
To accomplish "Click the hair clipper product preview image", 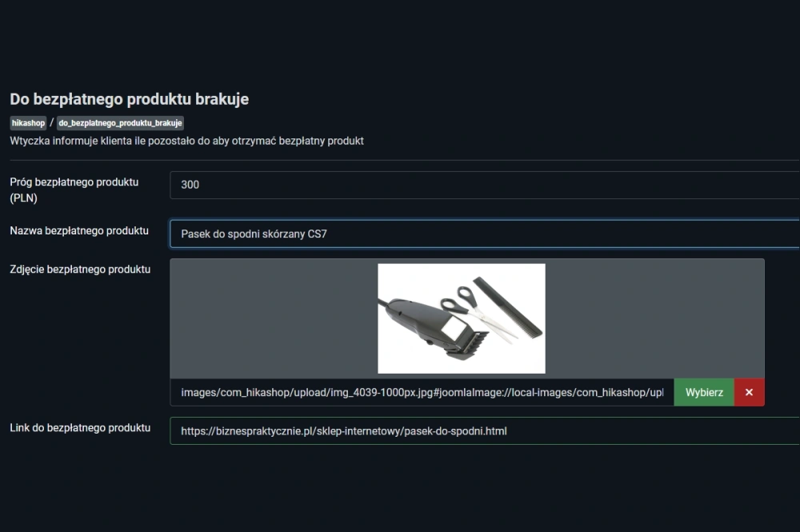I will [462, 318].
